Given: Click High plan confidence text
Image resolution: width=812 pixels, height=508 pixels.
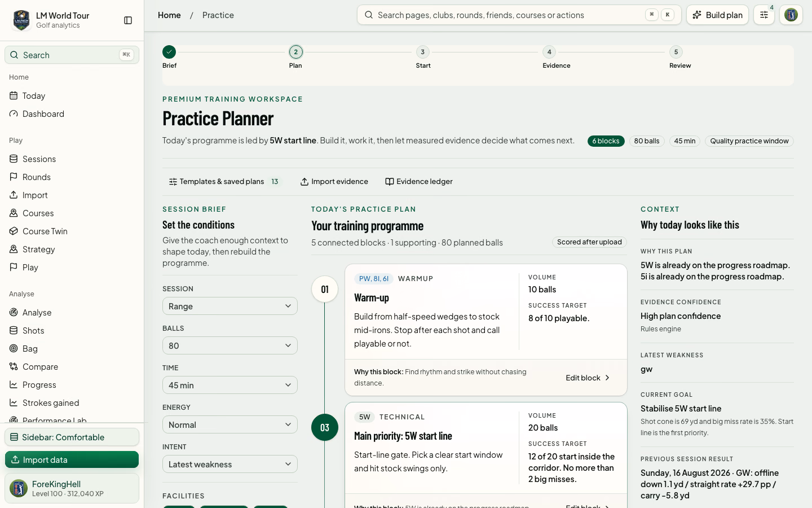Looking at the screenshot, I should click(x=681, y=316).
